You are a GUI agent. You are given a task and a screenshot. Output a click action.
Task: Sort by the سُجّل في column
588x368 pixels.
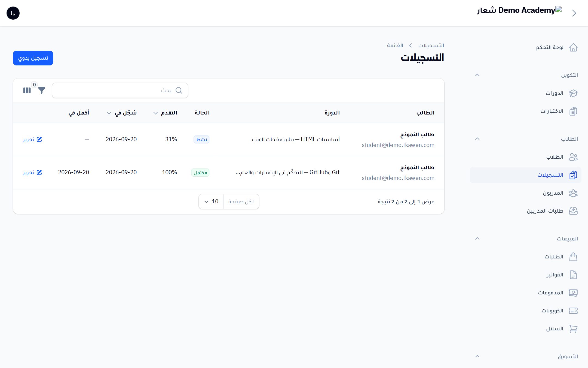(122, 113)
